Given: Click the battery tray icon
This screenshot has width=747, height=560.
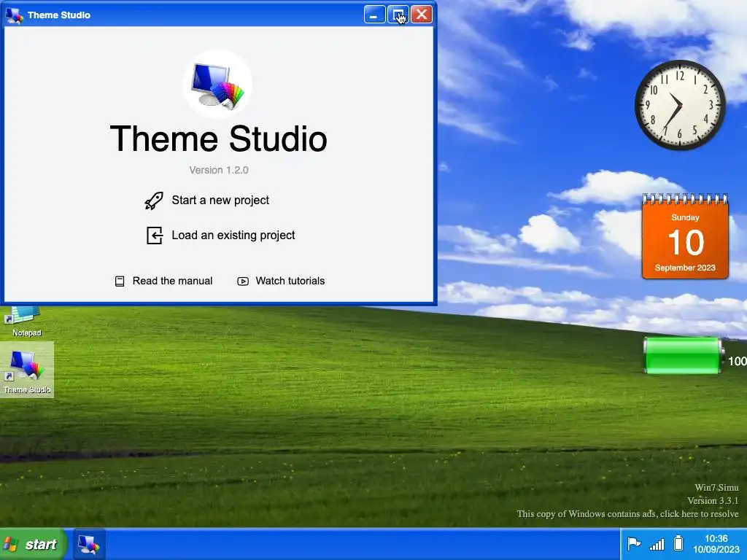Looking at the screenshot, I should 678,543.
